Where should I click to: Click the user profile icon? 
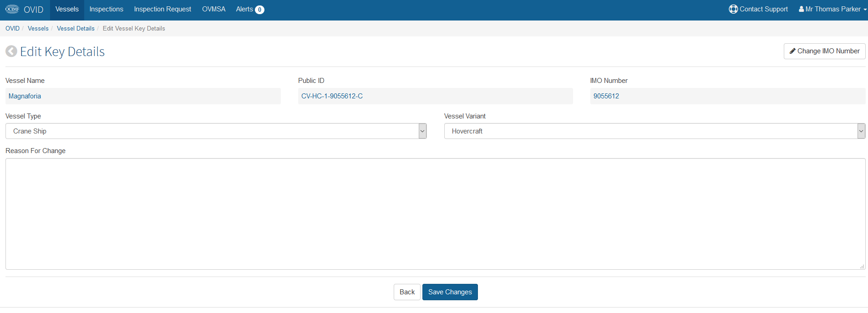(801, 9)
